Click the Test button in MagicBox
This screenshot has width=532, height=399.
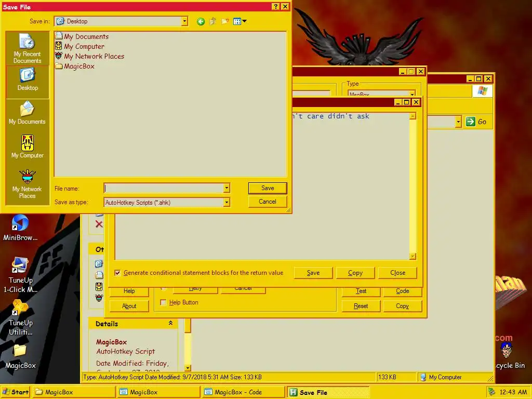coord(361,291)
